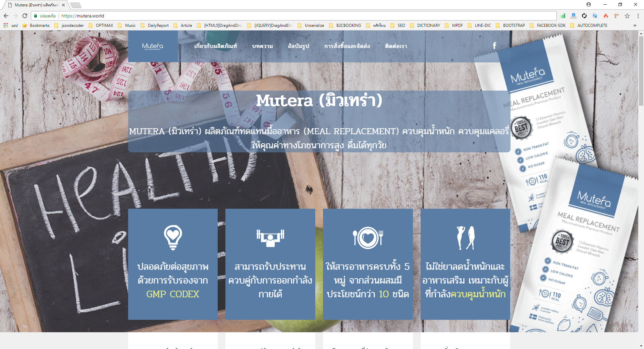Viewport: 644px width, 349px height.
Task: Open the blue 'a' ruler extension
Action: [574, 16]
